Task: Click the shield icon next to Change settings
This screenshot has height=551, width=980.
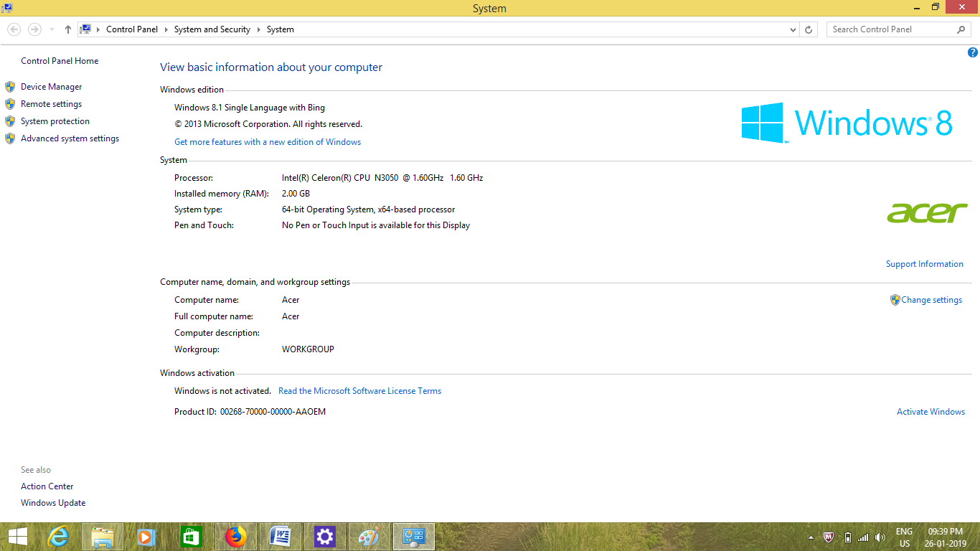Action: tap(895, 300)
